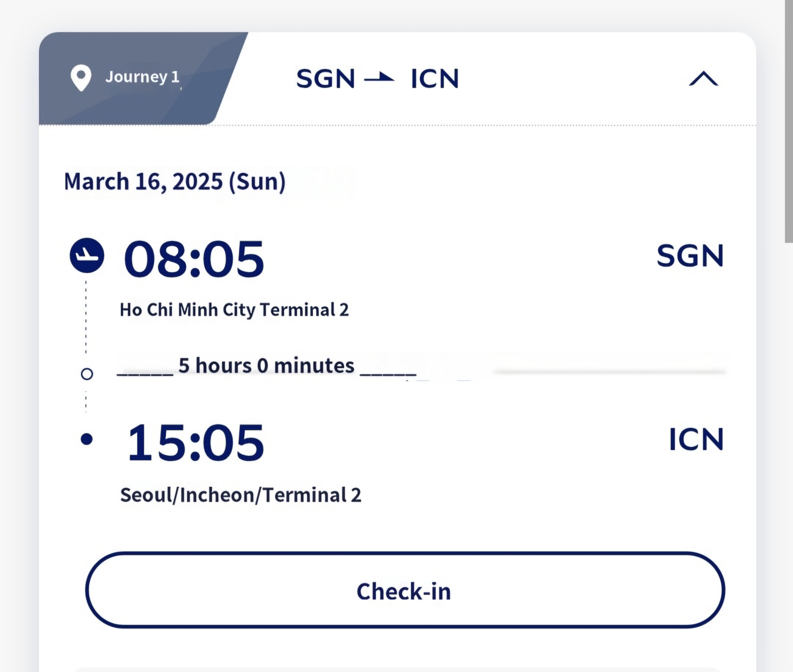The width and height of the screenshot is (793, 672).
Task: Click the March 16, 2025 (Sun) date
Action: (174, 181)
